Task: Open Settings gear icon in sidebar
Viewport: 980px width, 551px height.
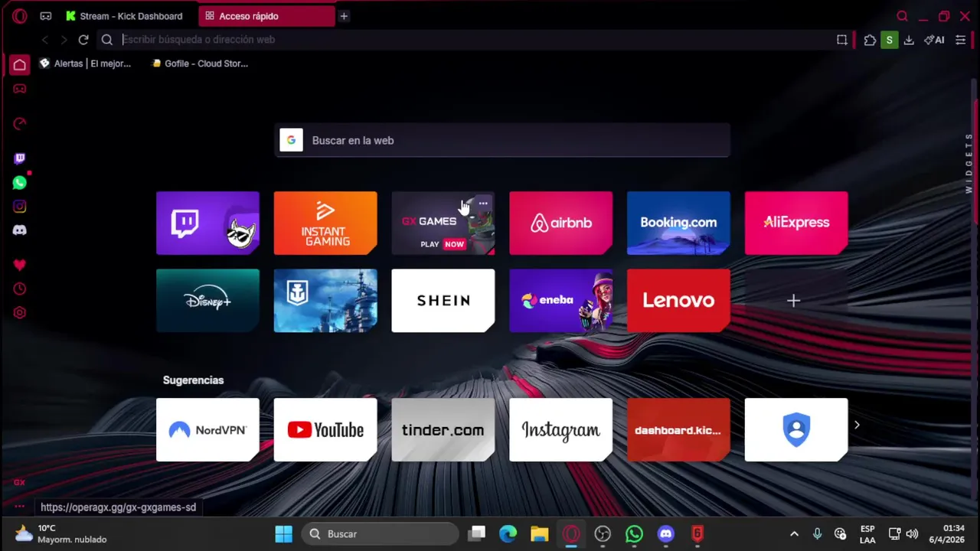Action: point(20,312)
